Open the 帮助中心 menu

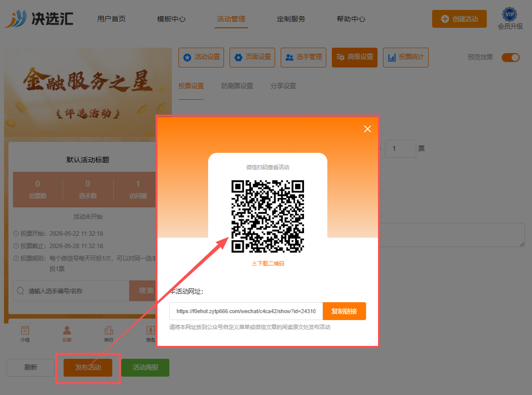[x=351, y=19]
